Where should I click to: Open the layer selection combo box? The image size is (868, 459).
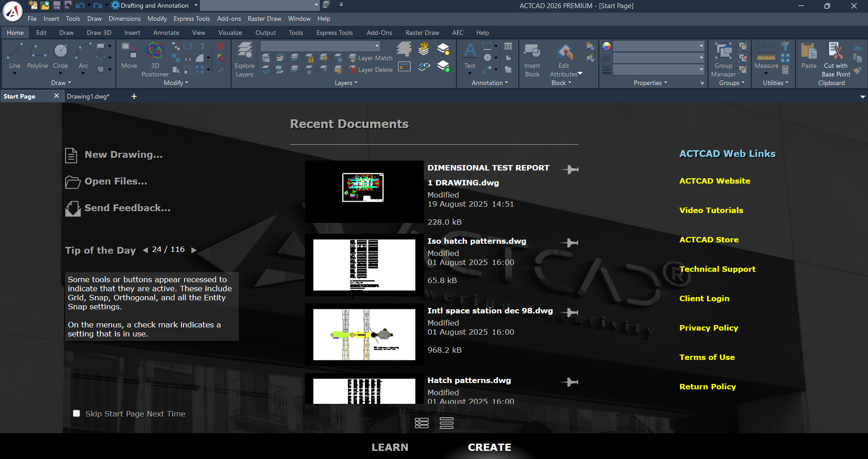320,46
